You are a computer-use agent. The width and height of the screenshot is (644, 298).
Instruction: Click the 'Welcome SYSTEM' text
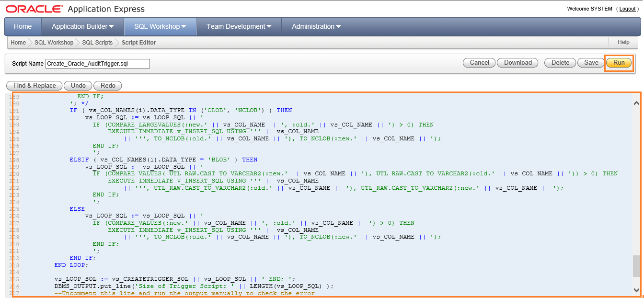(589, 9)
